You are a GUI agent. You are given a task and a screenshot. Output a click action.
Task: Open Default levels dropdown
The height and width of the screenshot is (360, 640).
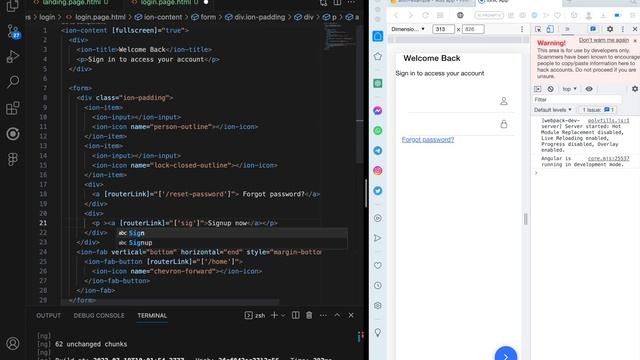click(553, 110)
